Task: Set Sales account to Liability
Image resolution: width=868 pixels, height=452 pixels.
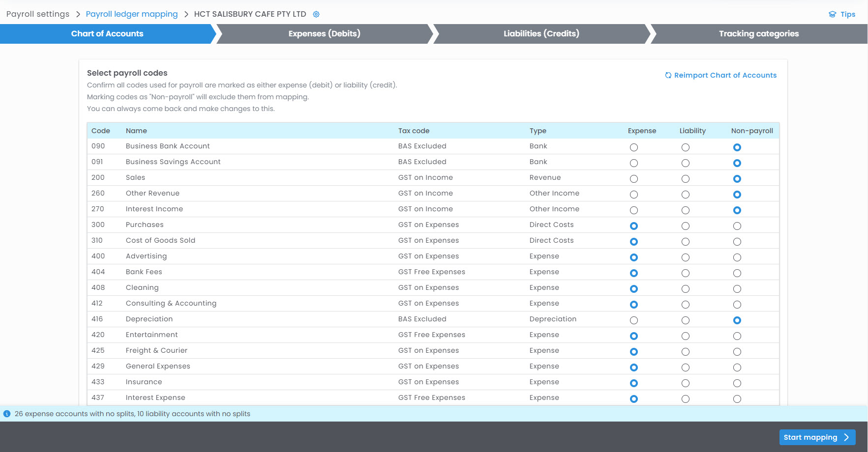Action: (x=686, y=179)
